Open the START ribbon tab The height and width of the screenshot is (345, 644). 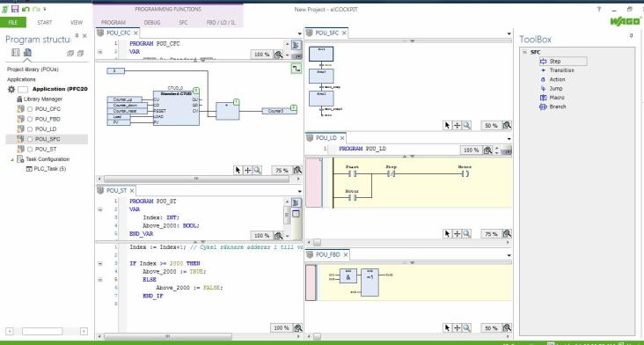(x=45, y=23)
